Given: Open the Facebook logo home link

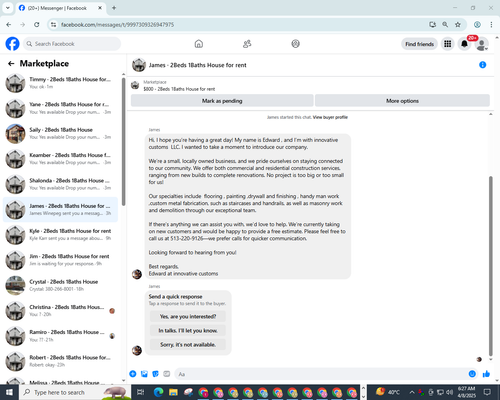Looking at the screenshot, I should click(x=13, y=44).
